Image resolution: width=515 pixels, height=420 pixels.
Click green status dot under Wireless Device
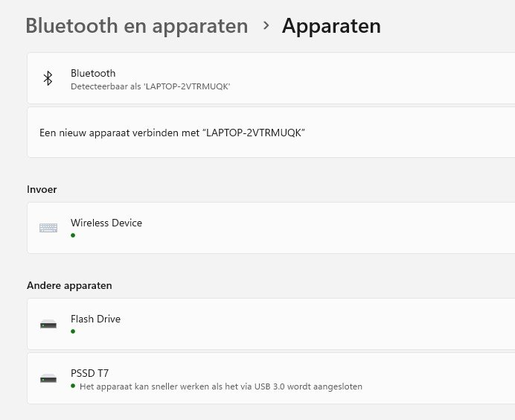pyautogui.click(x=73, y=235)
